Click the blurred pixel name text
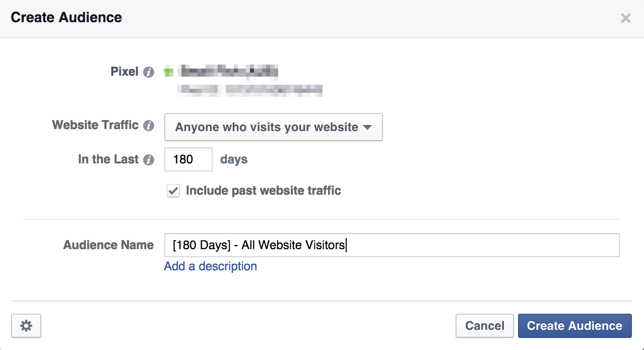 (x=229, y=72)
